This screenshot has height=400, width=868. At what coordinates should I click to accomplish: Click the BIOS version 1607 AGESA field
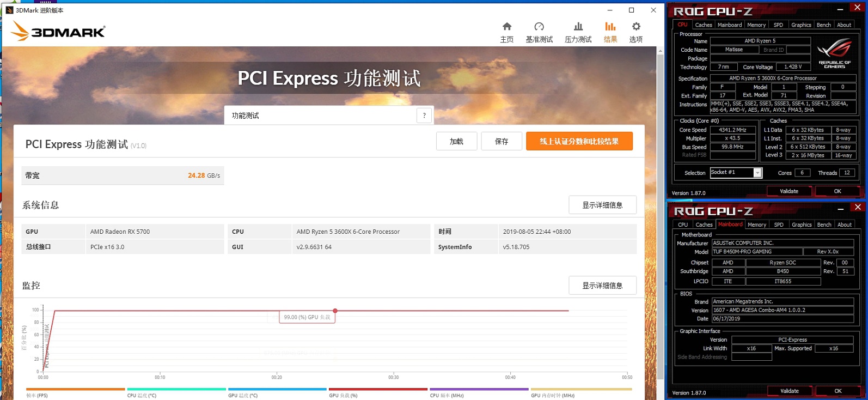[x=783, y=310]
